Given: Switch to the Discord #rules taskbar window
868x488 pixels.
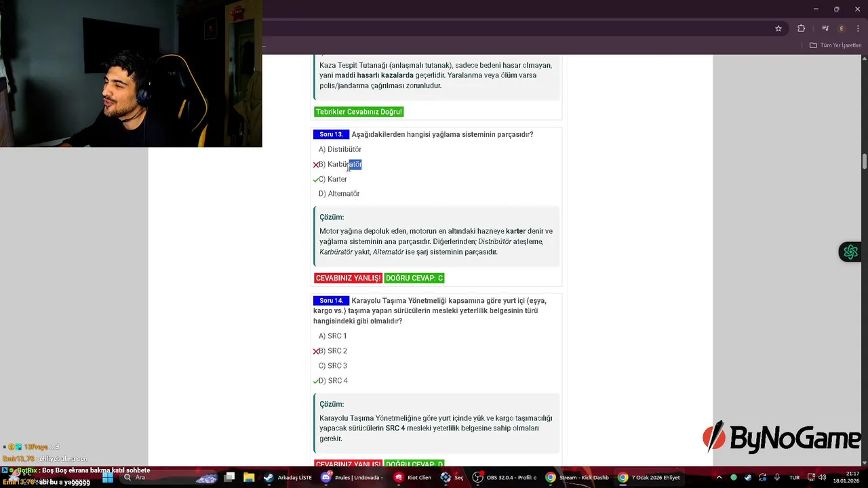Looking at the screenshot, I should click(352, 477).
